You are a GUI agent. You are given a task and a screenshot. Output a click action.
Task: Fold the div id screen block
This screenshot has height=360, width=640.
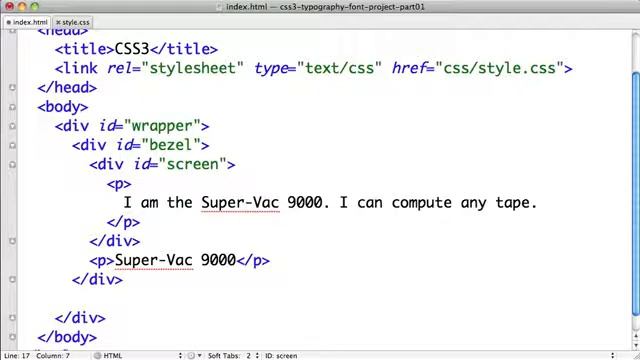12,164
